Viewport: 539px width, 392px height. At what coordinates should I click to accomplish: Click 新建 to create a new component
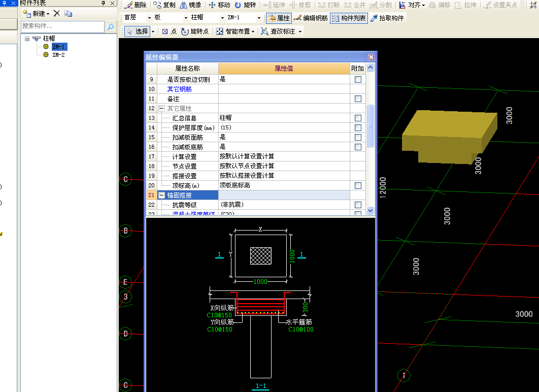[36, 13]
